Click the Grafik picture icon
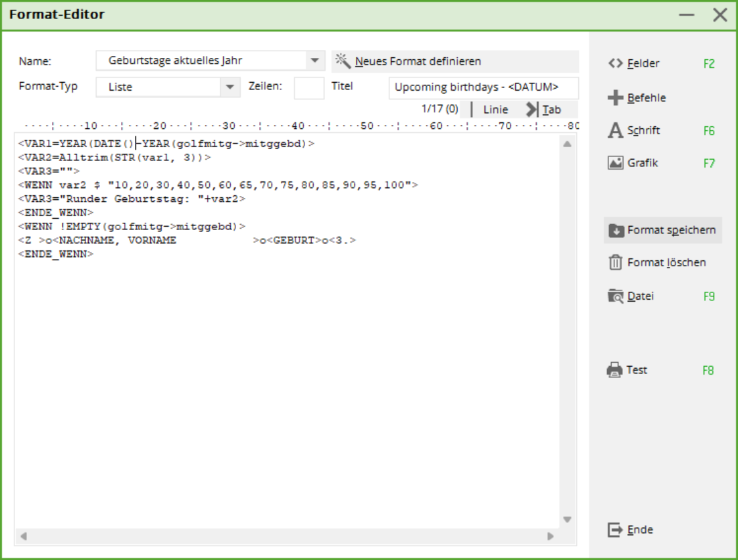Screen dimensions: 738x560 615,163
